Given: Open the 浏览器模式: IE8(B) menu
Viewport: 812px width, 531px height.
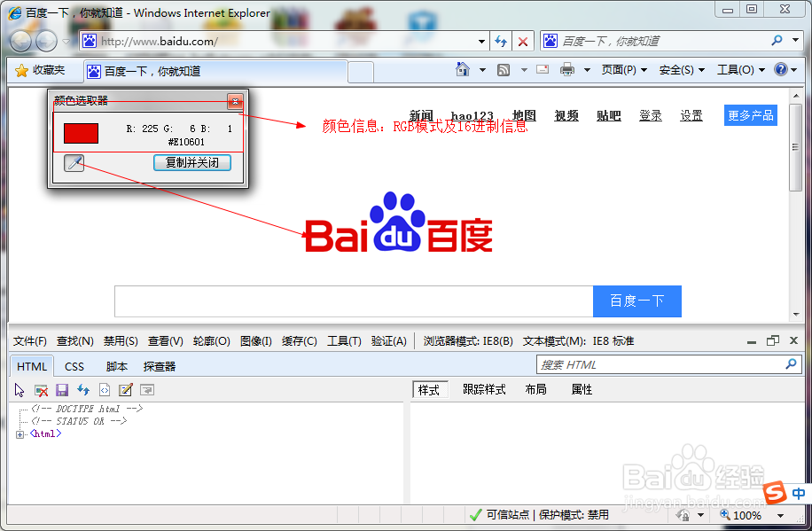Looking at the screenshot, I should [x=468, y=341].
